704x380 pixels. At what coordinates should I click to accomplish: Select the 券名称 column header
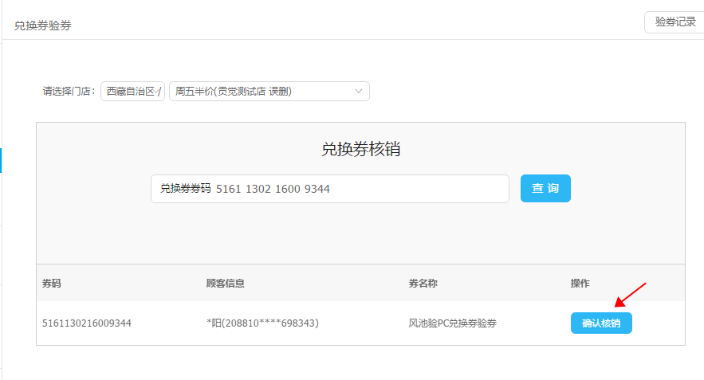click(423, 283)
